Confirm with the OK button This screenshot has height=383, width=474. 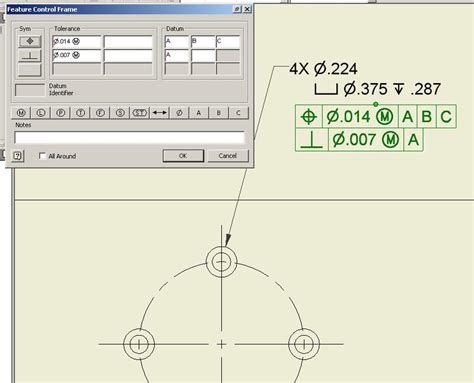coord(183,156)
